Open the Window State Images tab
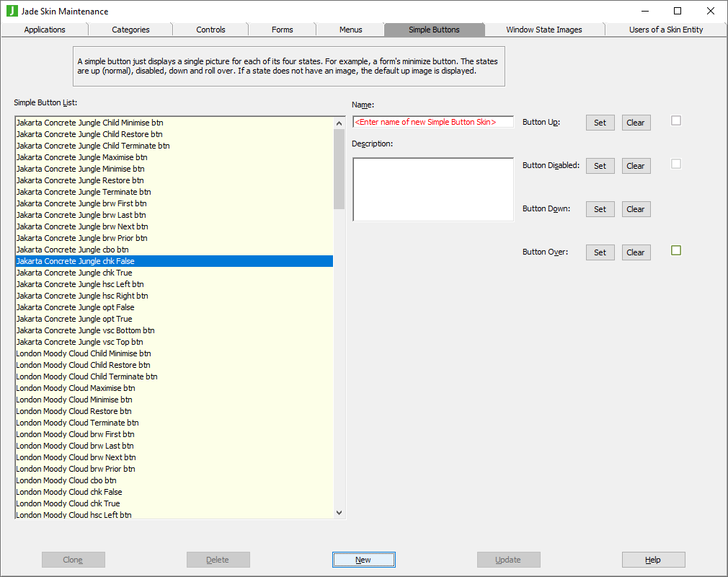The width and height of the screenshot is (728, 577). 543,30
